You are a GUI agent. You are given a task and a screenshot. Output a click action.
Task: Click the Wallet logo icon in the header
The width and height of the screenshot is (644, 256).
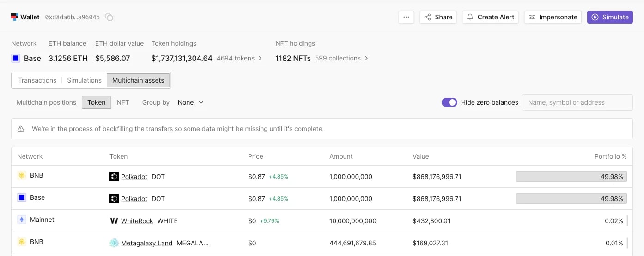point(15,17)
